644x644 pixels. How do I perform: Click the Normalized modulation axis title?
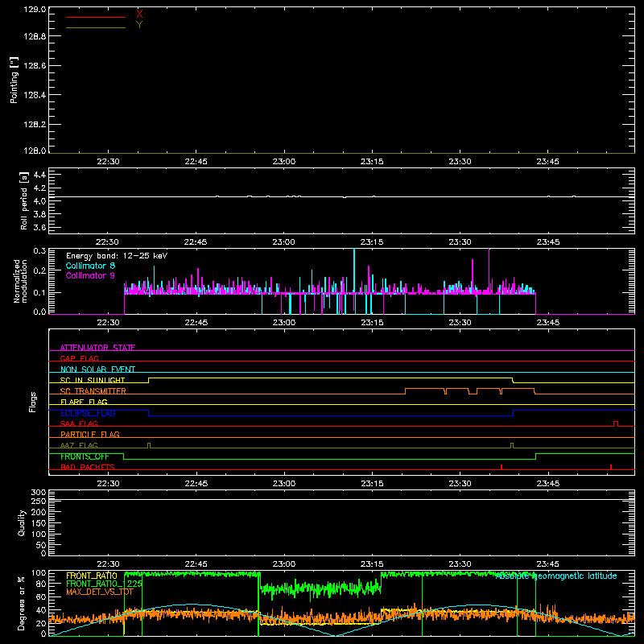click(20, 281)
